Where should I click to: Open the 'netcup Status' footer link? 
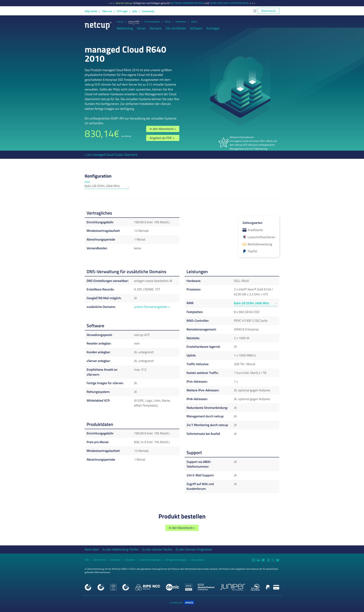(x=198, y=560)
